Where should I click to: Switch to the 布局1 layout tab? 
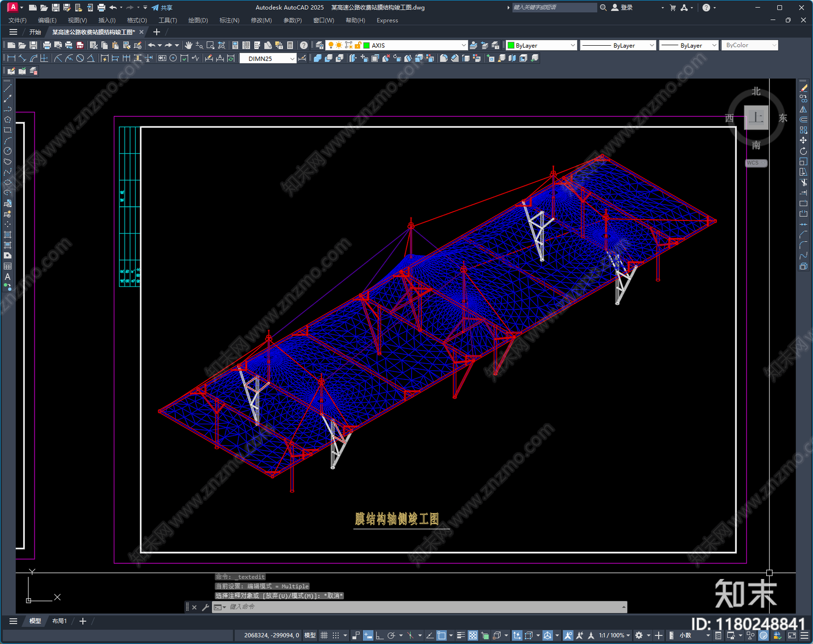(x=59, y=621)
